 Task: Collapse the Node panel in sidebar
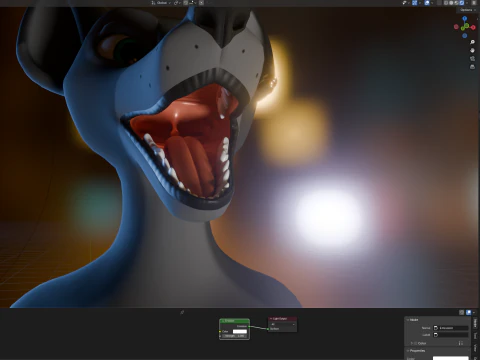(407, 320)
